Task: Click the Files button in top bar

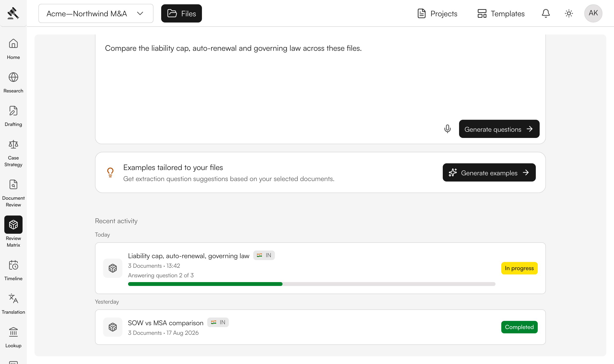Action: 182,13
